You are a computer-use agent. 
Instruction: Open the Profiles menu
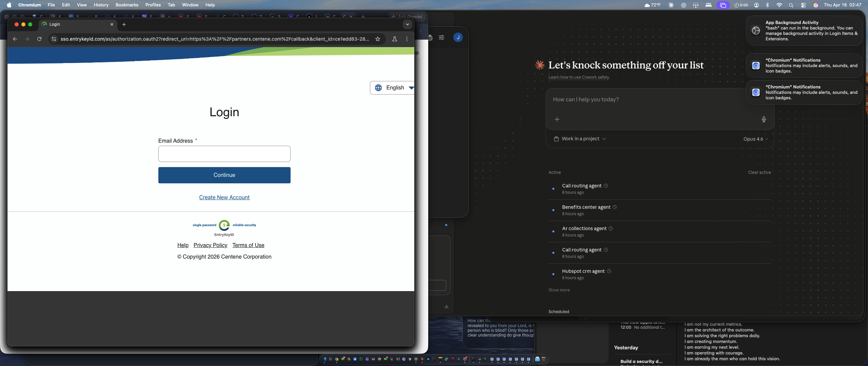153,5
